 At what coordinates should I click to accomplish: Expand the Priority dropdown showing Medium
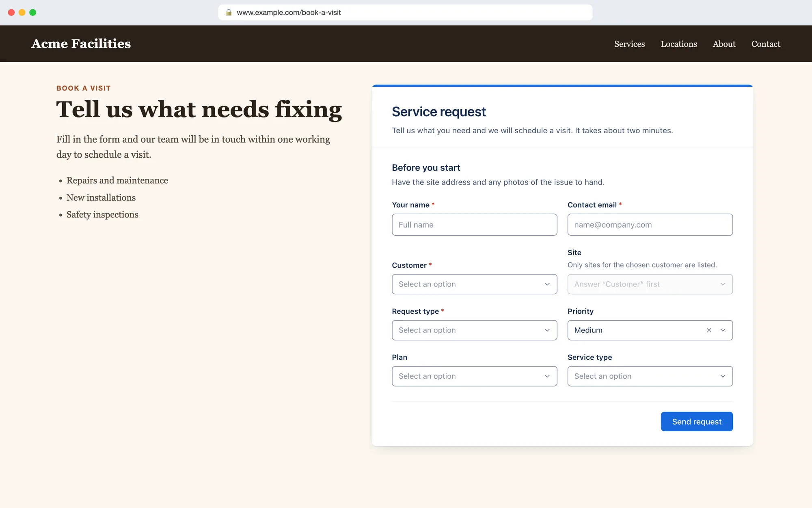(723, 330)
